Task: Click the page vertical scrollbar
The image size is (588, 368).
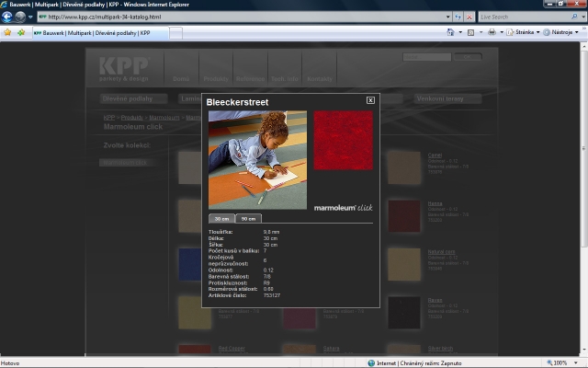Action: coord(584,199)
